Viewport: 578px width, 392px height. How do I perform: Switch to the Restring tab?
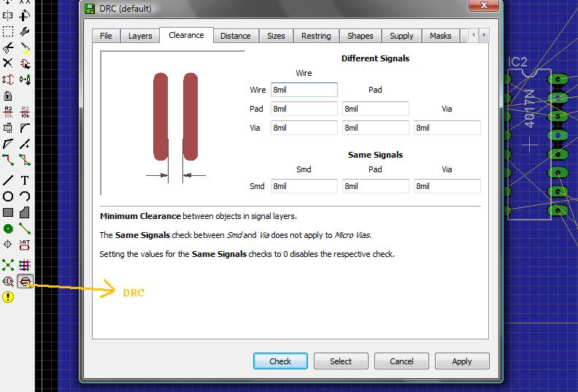(x=315, y=36)
